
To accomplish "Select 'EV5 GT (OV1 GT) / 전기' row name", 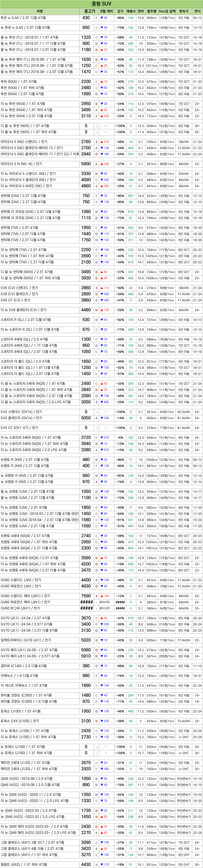I will 19,428.
